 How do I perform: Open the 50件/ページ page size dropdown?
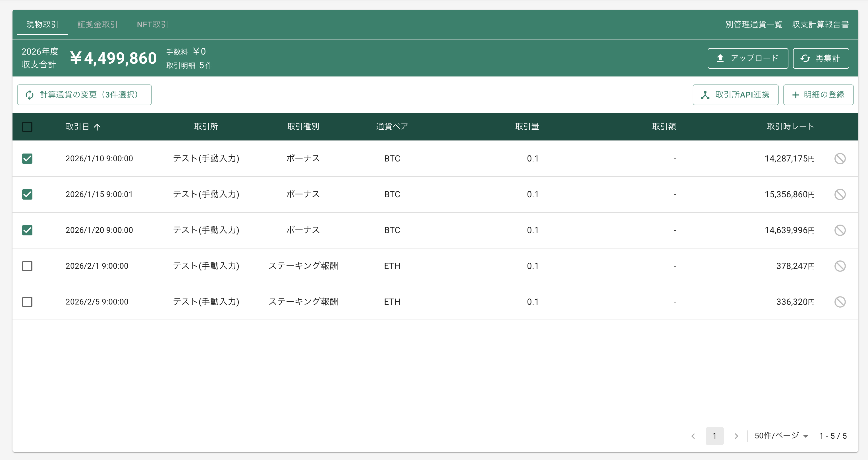click(x=781, y=436)
